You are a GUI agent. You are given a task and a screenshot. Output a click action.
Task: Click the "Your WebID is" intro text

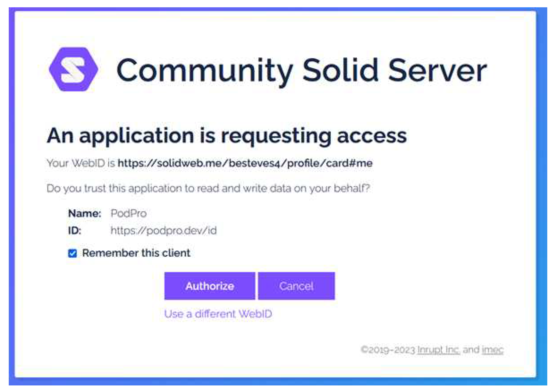(81, 163)
